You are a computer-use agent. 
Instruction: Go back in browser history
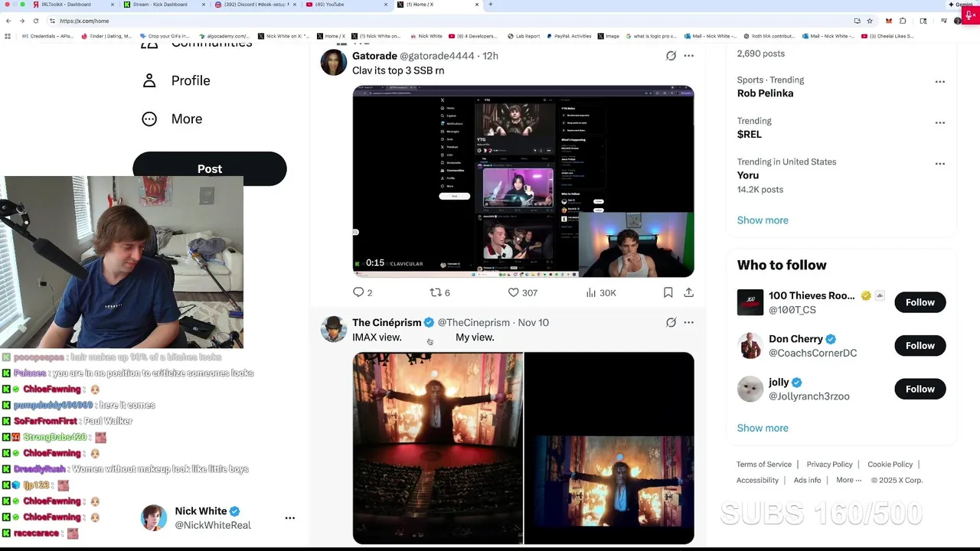pyautogui.click(x=8, y=21)
